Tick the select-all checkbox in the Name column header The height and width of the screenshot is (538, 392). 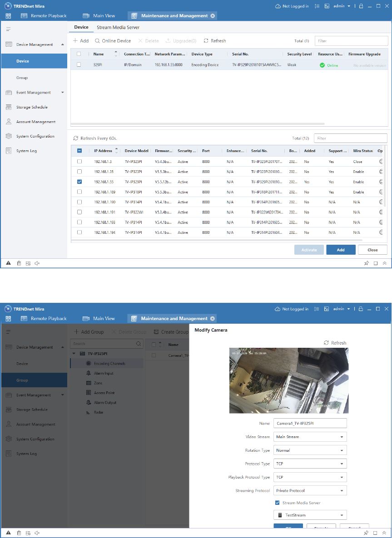pos(79,54)
